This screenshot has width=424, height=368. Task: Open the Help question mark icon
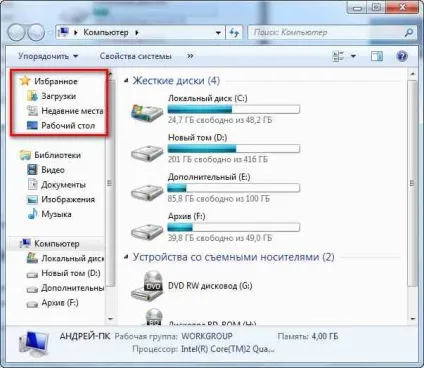click(402, 56)
